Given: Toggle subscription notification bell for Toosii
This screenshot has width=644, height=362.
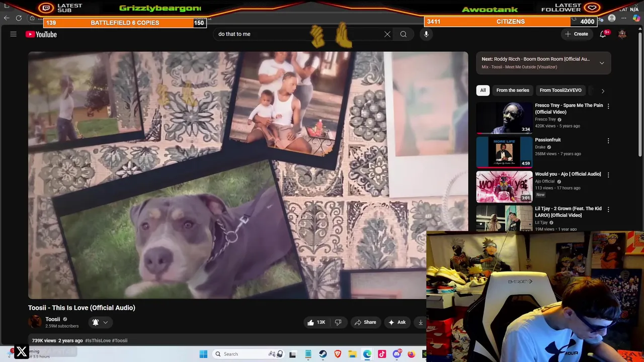Looking at the screenshot, I should coord(96,322).
